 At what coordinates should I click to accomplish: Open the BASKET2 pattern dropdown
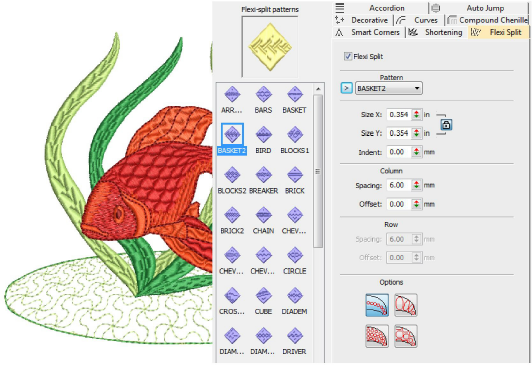[x=389, y=89]
